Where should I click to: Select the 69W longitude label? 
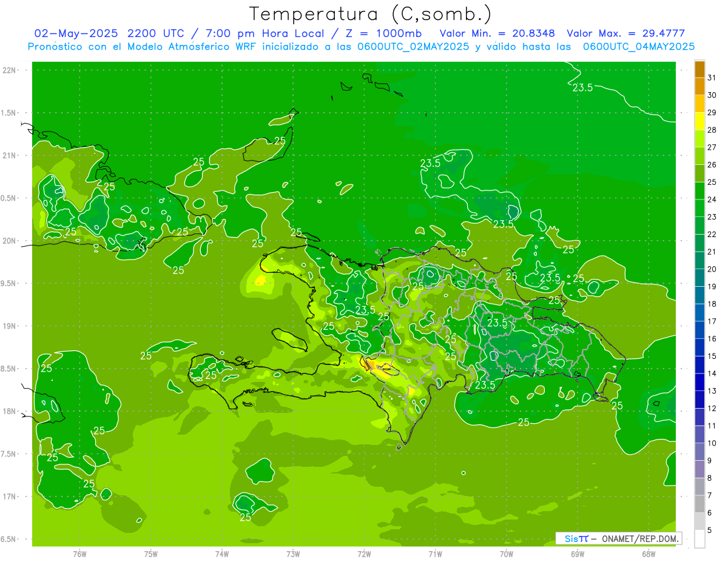pyautogui.click(x=577, y=554)
